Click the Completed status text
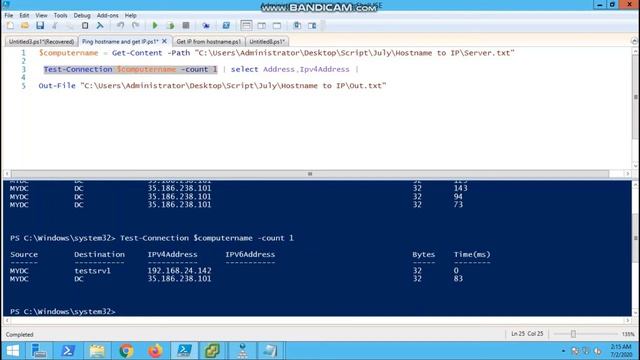640x360 pixels. [x=19, y=335]
